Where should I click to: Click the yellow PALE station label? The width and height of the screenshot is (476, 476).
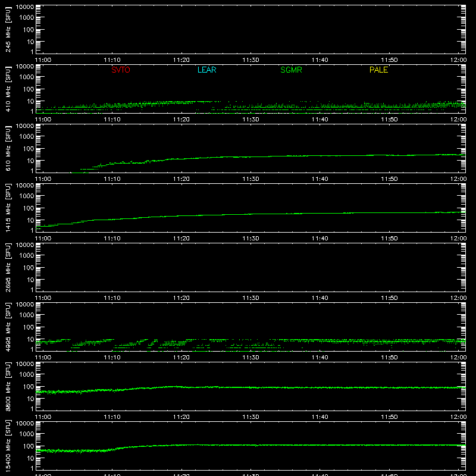tap(378, 70)
